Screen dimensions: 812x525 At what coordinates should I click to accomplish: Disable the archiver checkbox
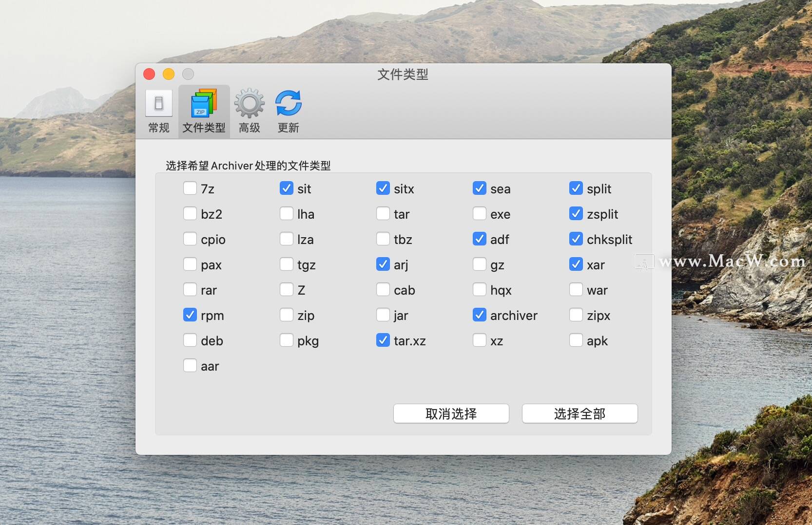480,315
